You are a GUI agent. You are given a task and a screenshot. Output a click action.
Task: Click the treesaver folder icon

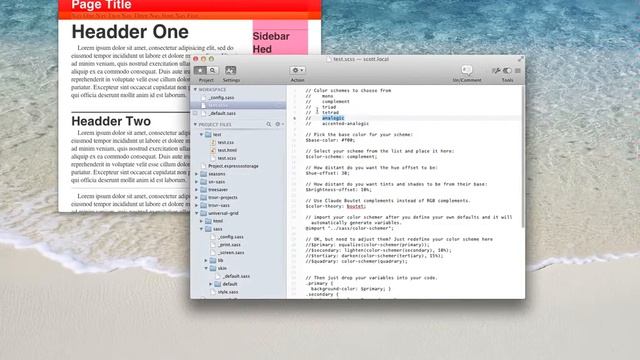(x=203, y=190)
